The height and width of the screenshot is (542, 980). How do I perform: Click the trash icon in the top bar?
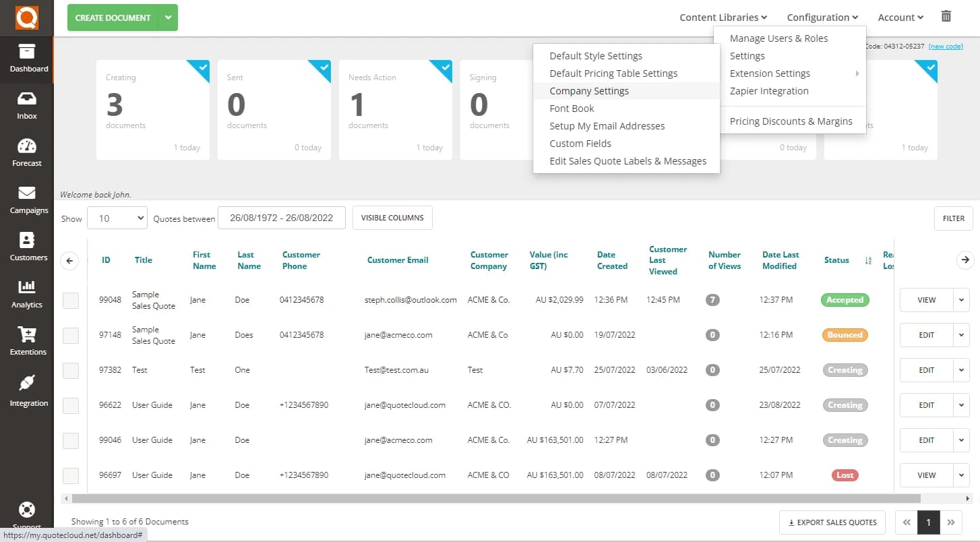[946, 15]
